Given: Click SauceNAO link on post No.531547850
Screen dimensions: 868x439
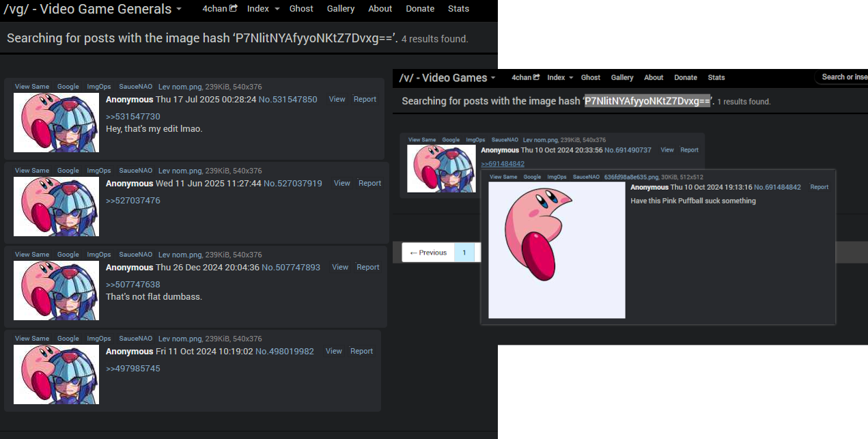Looking at the screenshot, I should [135, 87].
